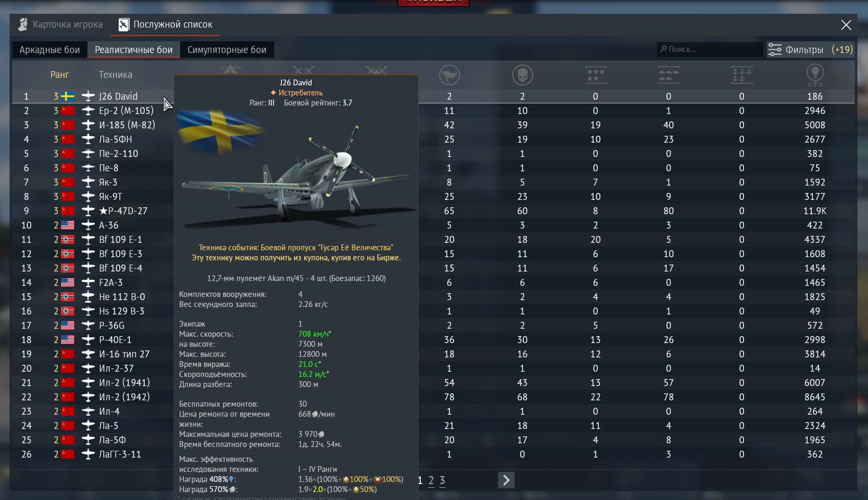This screenshot has width=868, height=500.
Task: Sort by the flag respawns column icon
Action: click(449, 75)
